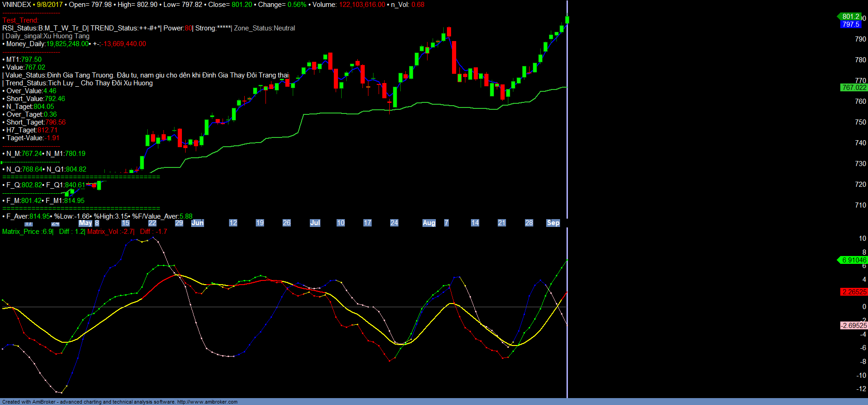The image size is (868, 405).
Task: Click the May month label on date axis
Action: pos(85,223)
